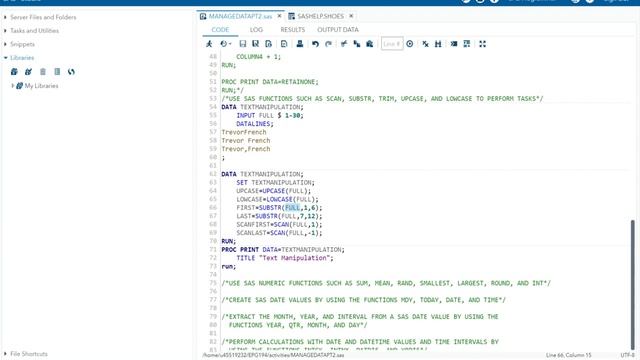Click the LOWCASE=LOWCASE(FULL) line
The width and height of the screenshot is (640, 360).
pyautogui.click(x=277, y=199)
